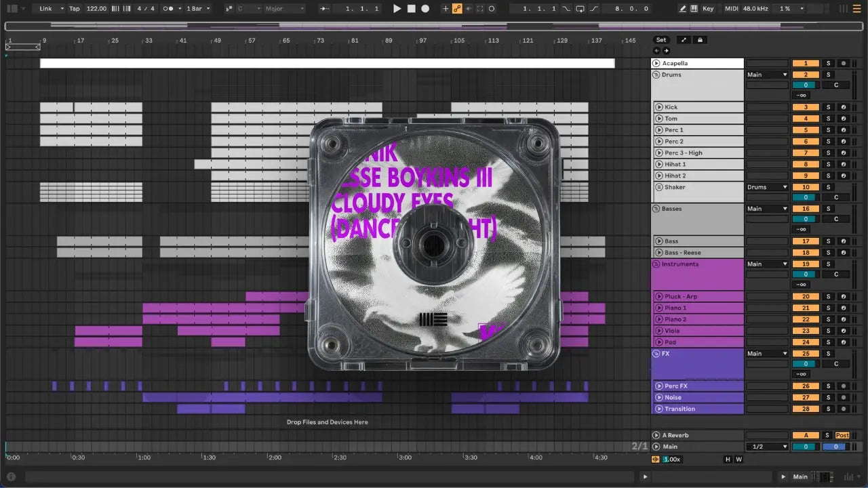The width and height of the screenshot is (868, 488).
Task: Open the Shaker output Drums dropdown
Action: click(x=768, y=187)
